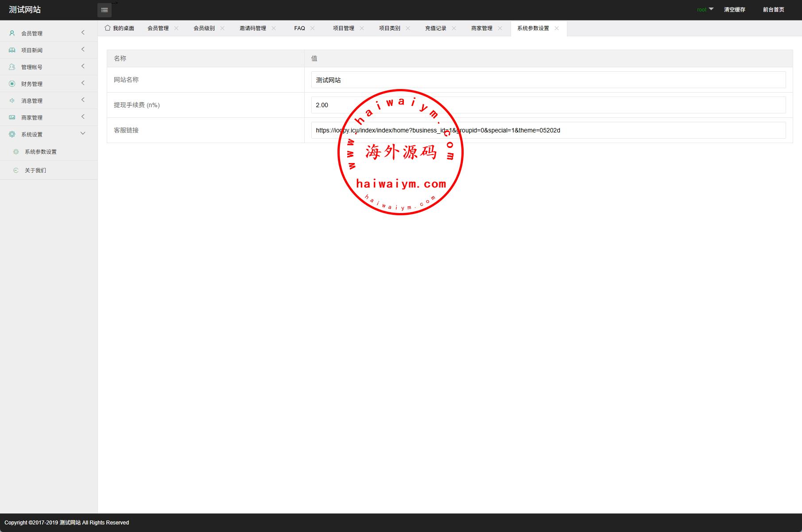Close the FAQ tab
Viewport: 802px width, 532px height.
click(313, 28)
